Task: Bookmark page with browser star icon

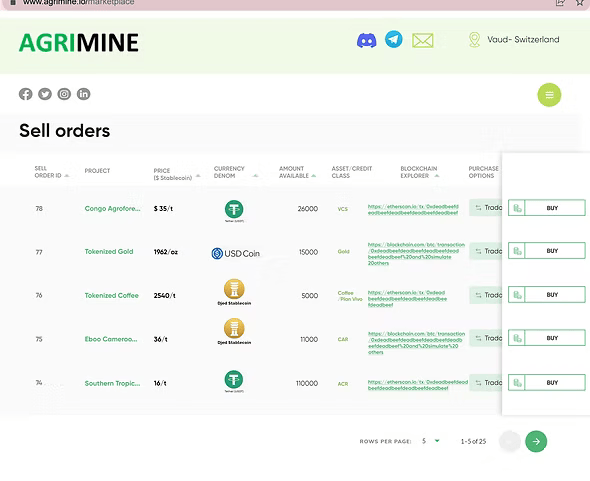Action: point(579,2)
